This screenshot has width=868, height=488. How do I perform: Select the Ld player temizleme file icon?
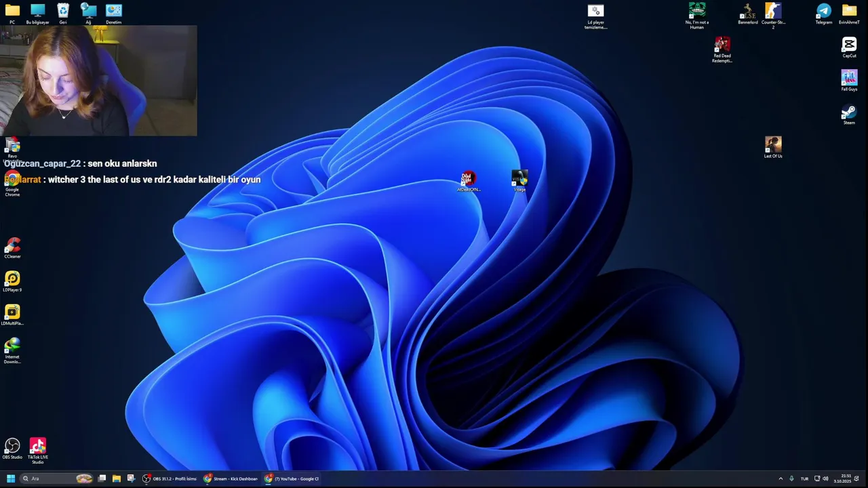595,16
